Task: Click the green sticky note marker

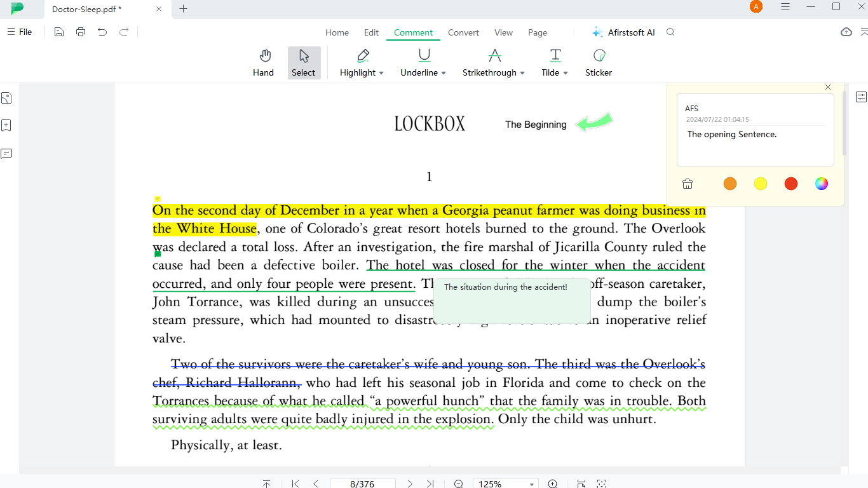Action: [x=158, y=254]
